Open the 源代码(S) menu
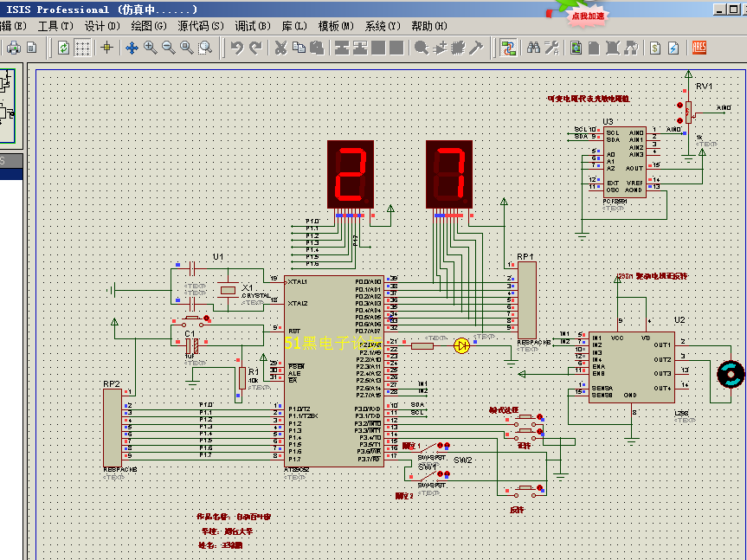This screenshot has width=747, height=560. click(201, 26)
